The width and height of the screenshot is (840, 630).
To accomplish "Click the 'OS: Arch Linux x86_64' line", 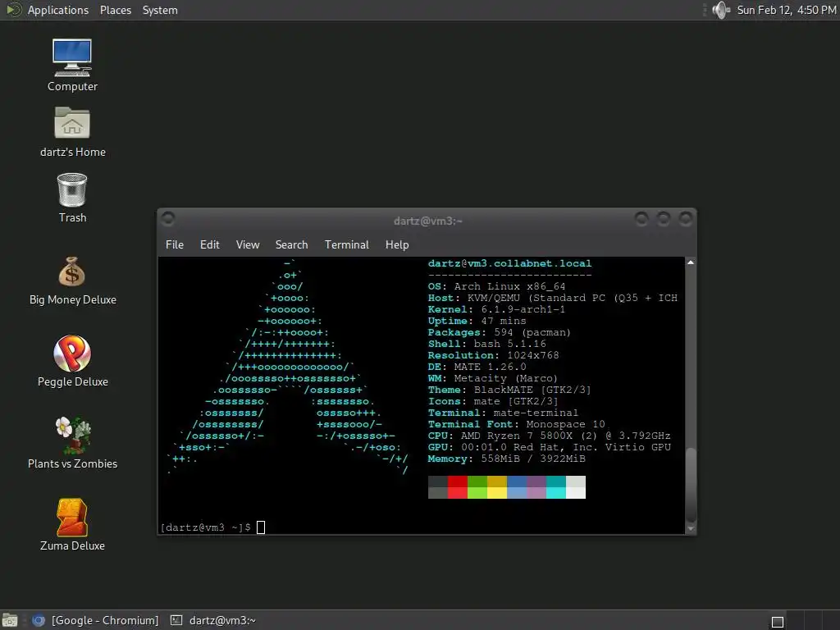I will coord(496,286).
